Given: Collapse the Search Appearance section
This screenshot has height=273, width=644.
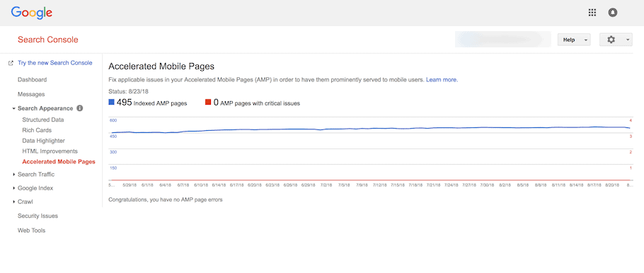Looking at the screenshot, I should [x=13, y=108].
